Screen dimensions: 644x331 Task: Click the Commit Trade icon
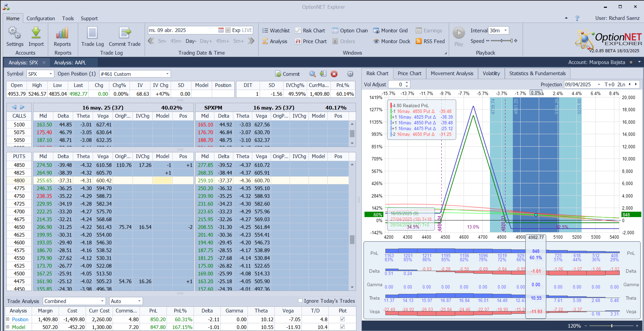tap(124, 33)
